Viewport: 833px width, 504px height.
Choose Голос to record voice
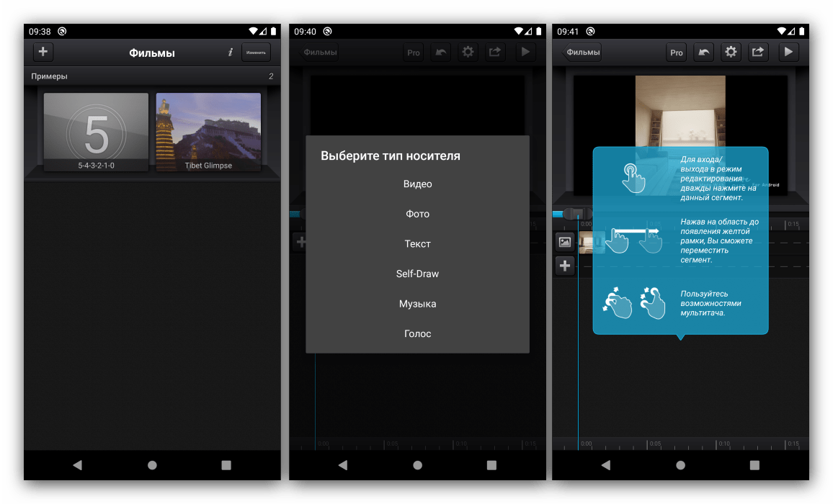click(417, 334)
